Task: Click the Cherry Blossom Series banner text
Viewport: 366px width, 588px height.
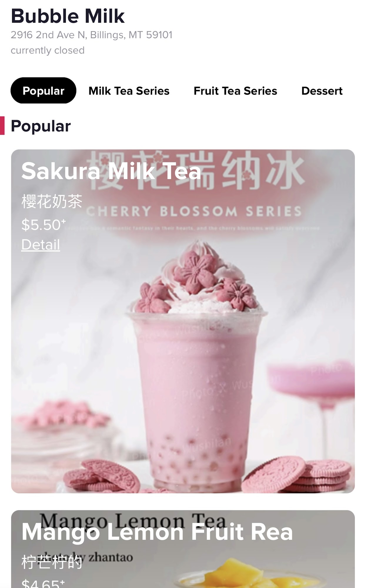Action: pyautogui.click(x=194, y=211)
